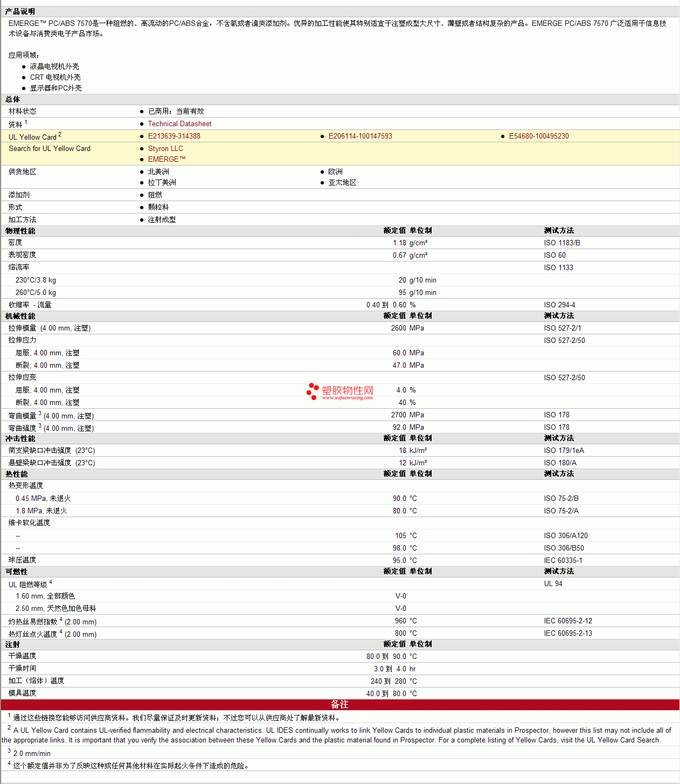
Task: Select Vicat method ISO 306/A120
Action: coord(566,535)
